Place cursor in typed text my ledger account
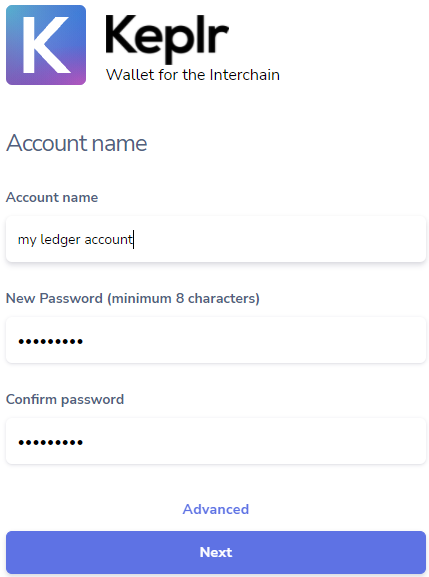 (75, 240)
